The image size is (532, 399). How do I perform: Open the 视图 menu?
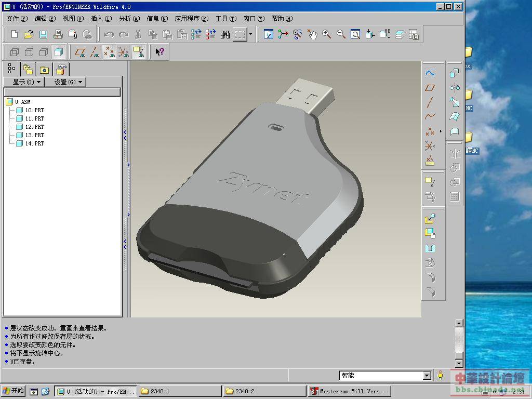[x=73, y=19]
